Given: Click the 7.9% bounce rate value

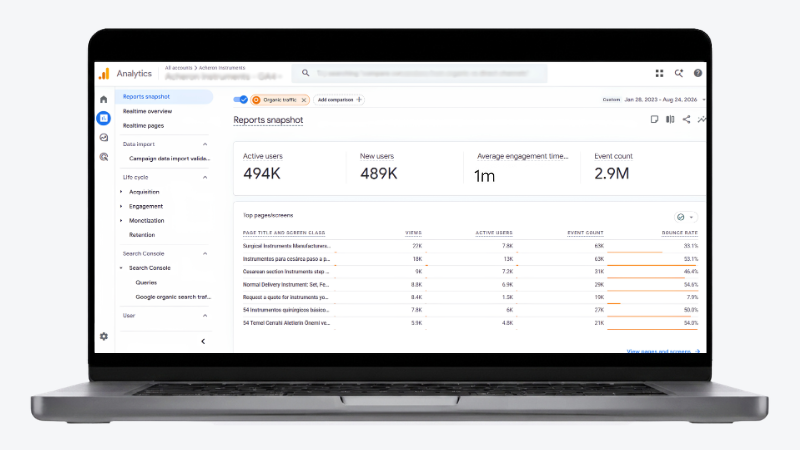Looking at the screenshot, I should coord(692,297).
